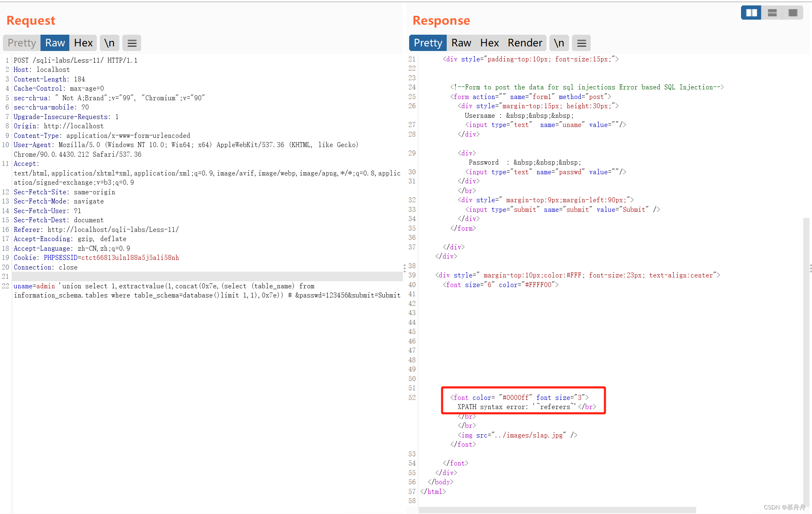Select top-bottom split layout icon

[772, 13]
